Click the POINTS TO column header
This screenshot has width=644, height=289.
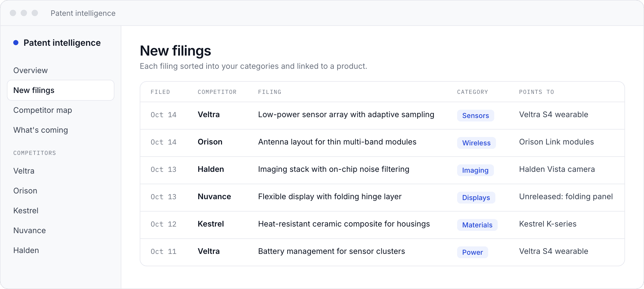point(536,92)
